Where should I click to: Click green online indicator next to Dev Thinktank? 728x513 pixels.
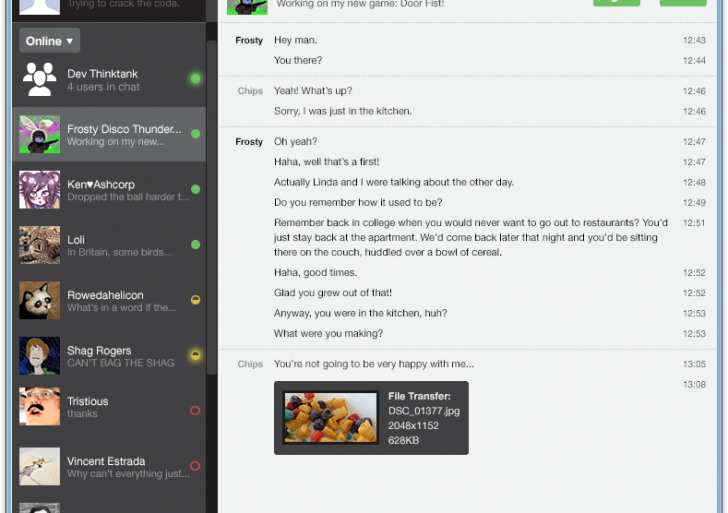pos(195,78)
